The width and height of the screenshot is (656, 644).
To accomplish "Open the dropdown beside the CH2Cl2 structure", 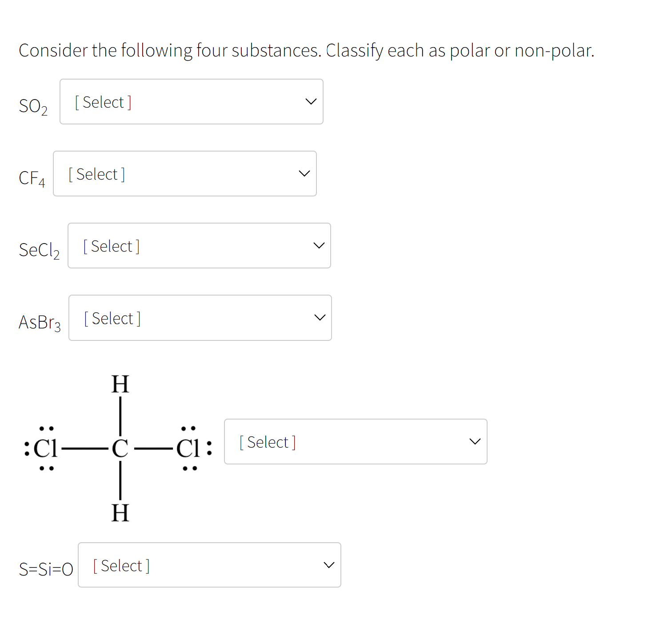I will (x=356, y=441).
